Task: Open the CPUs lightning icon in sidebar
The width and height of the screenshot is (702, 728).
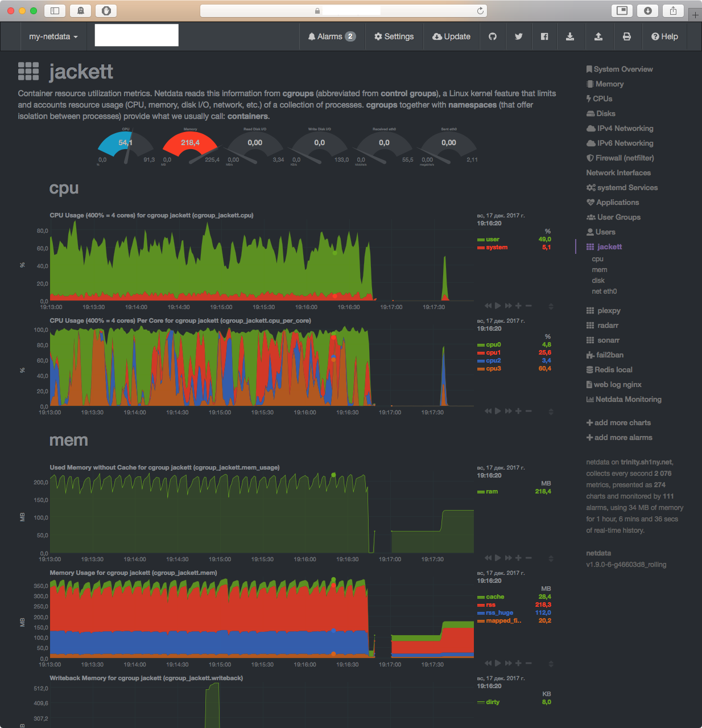Action: (x=589, y=98)
